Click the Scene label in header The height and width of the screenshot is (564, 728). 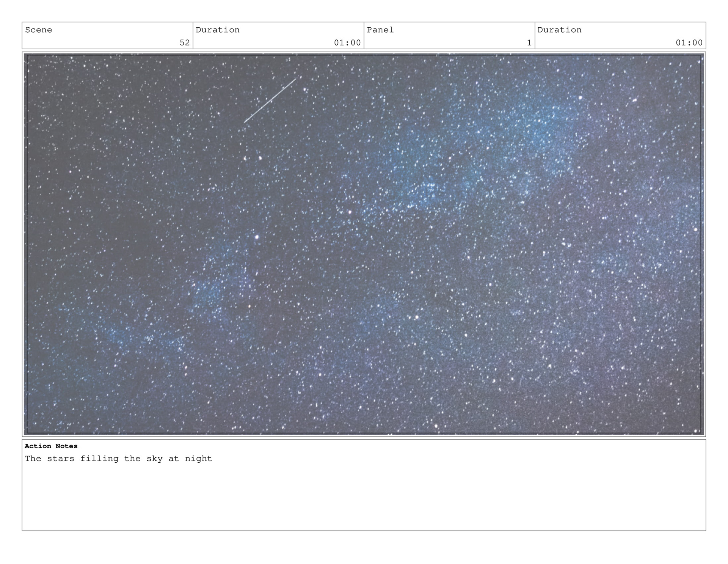[x=38, y=30]
